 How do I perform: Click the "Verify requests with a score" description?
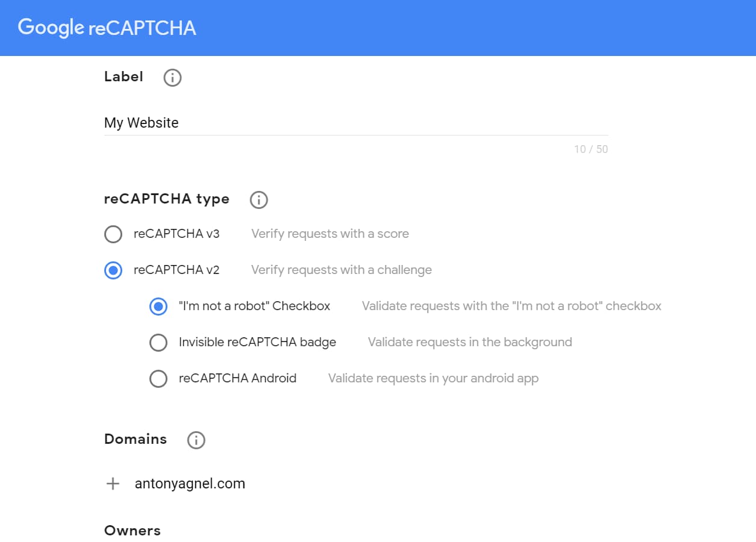330,234
